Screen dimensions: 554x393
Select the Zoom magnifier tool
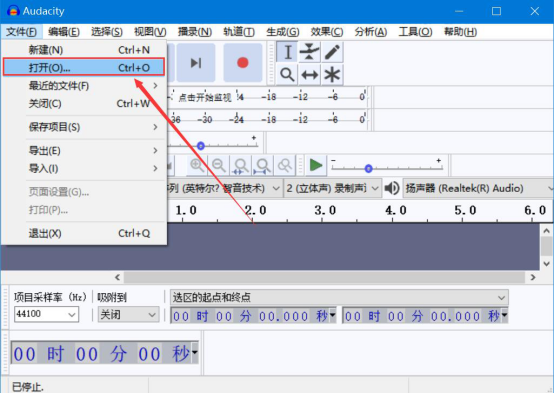[288, 75]
